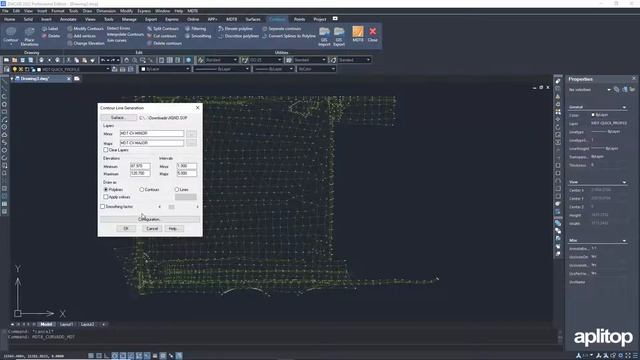This screenshot has width=640, height=360.
Task: Switch to the Surfaces ribbon tab
Action: pyautogui.click(x=253, y=19)
